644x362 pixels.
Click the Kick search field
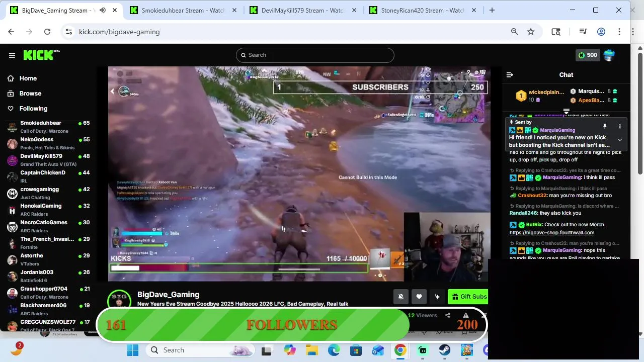[315, 55]
